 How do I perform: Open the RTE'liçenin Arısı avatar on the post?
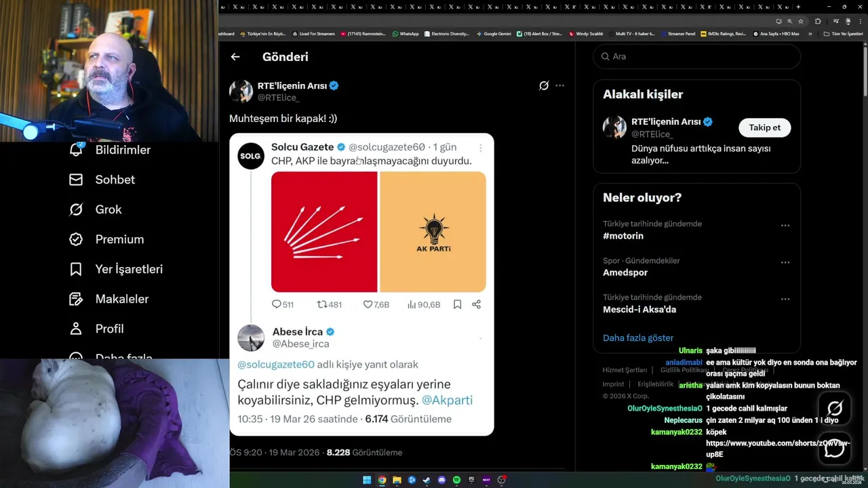(x=241, y=91)
